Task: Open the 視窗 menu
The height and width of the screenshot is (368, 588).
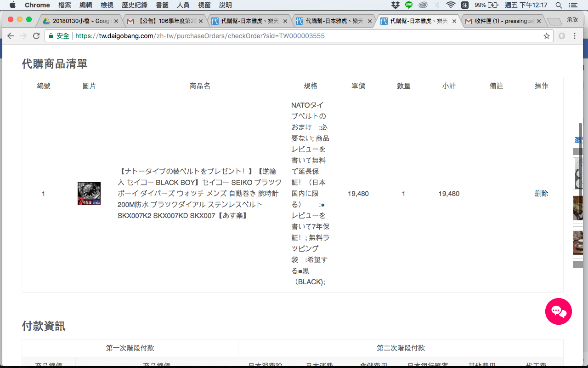Action: (x=204, y=5)
